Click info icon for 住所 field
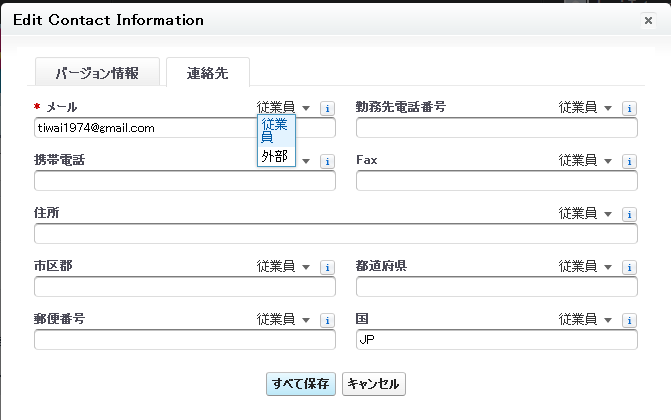The image size is (671, 420). pyautogui.click(x=629, y=214)
